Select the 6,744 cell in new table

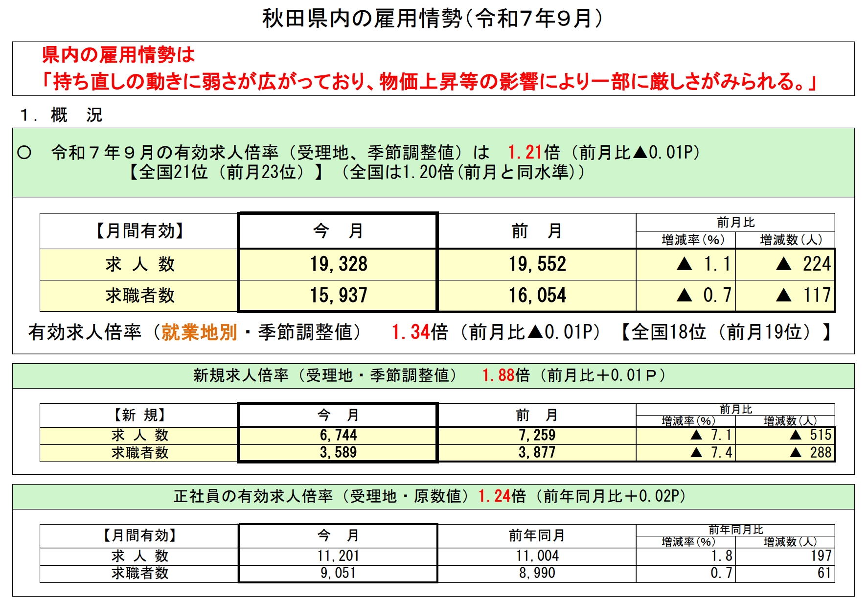point(338,435)
